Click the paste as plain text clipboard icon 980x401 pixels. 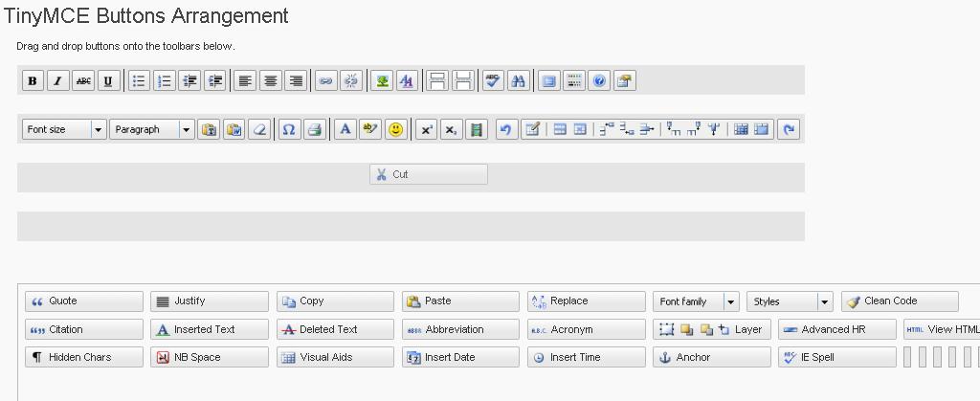[x=209, y=129]
